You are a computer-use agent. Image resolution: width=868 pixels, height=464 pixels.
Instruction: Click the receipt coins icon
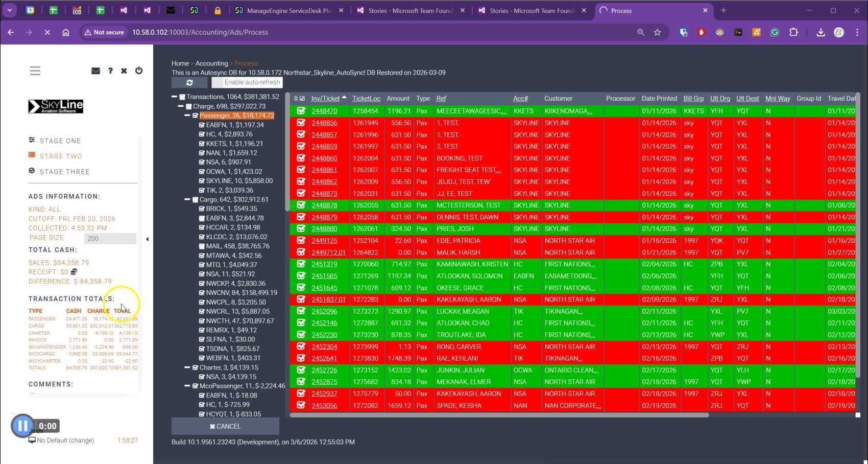point(74,272)
